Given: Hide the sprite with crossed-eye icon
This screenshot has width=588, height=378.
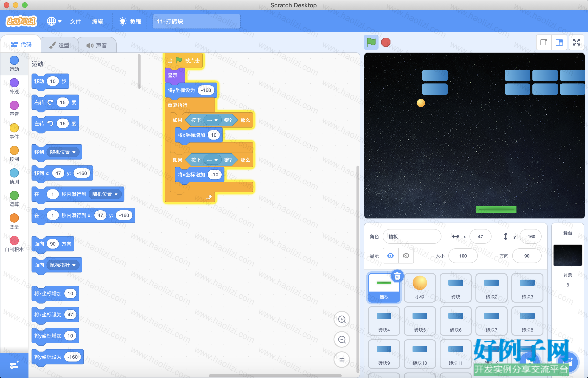Looking at the screenshot, I should click(406, 256).
